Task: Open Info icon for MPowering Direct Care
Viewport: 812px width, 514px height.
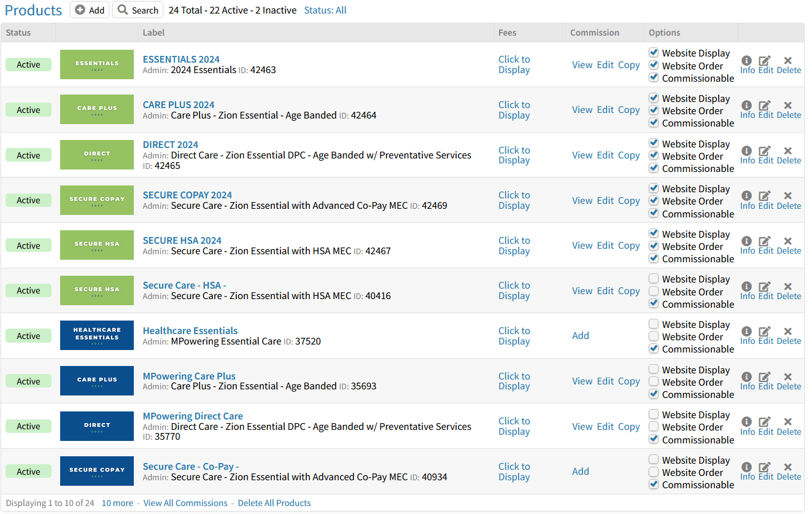Action: tap(747, 422)
